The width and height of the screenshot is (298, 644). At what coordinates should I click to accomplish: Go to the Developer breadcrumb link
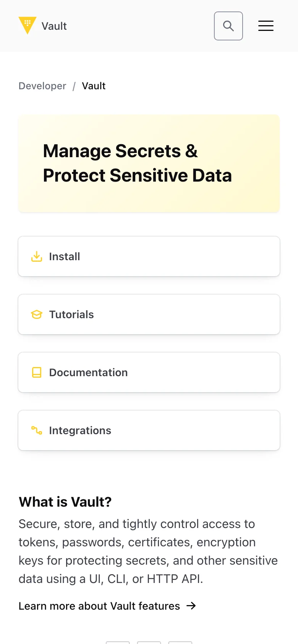point(42,86)
